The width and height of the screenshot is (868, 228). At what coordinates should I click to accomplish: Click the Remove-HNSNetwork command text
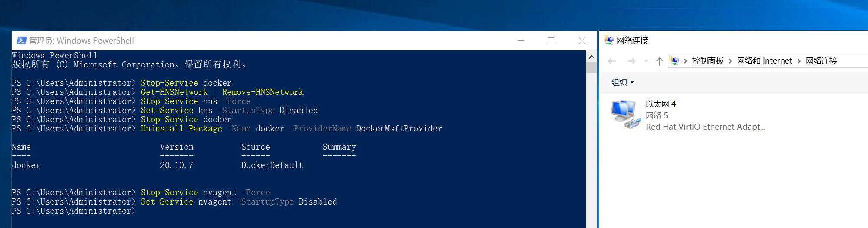tap(263, 92)
